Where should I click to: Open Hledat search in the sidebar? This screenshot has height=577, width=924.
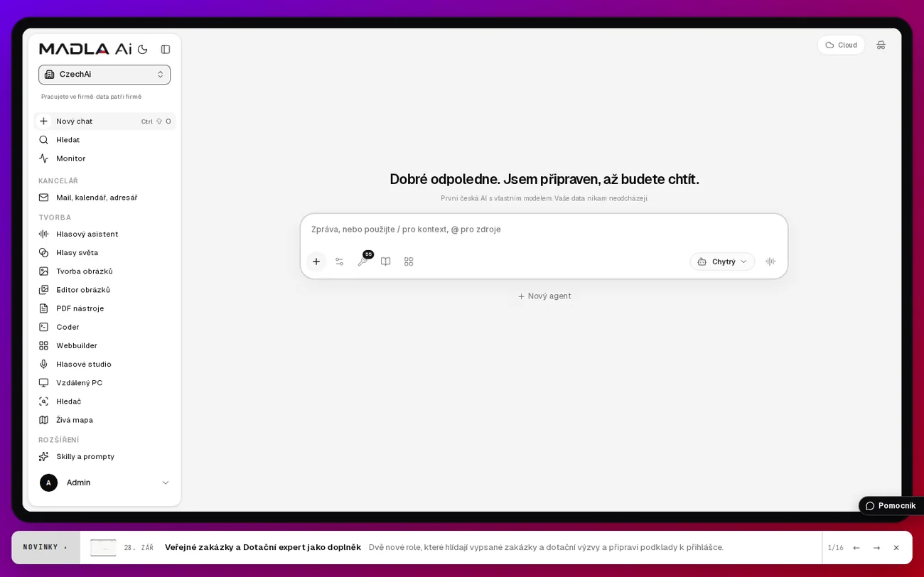pyautogui.click(x=104, y=140)
